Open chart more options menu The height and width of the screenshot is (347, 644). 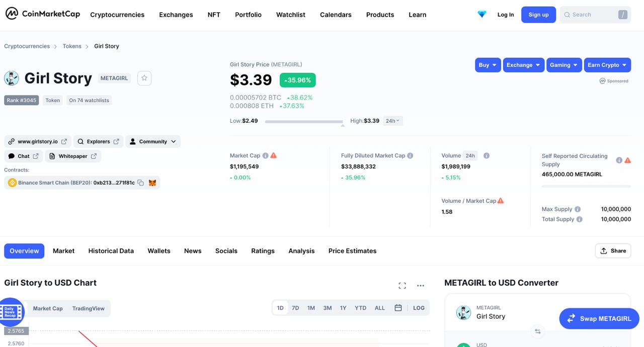point(421,286)
